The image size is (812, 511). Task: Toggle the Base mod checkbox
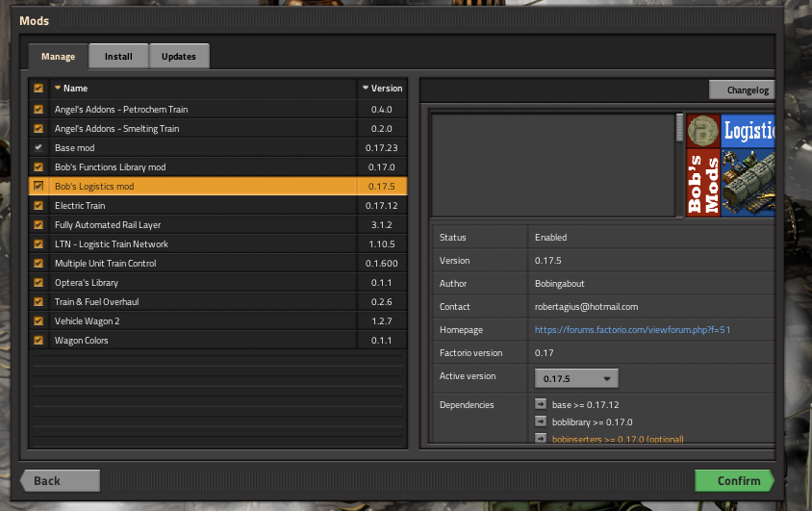(38, 147)
